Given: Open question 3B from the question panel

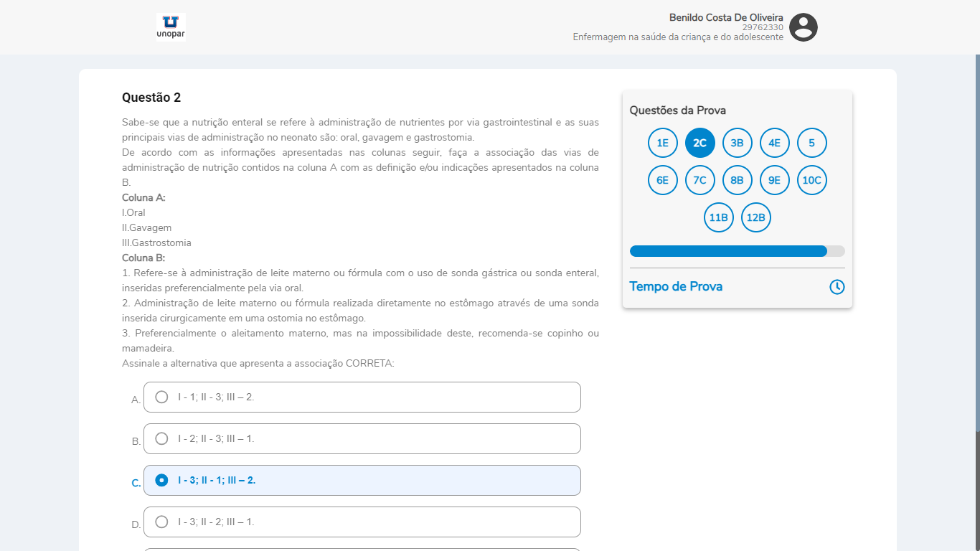Looking at the screenshot, I should [x=737, y=143].
